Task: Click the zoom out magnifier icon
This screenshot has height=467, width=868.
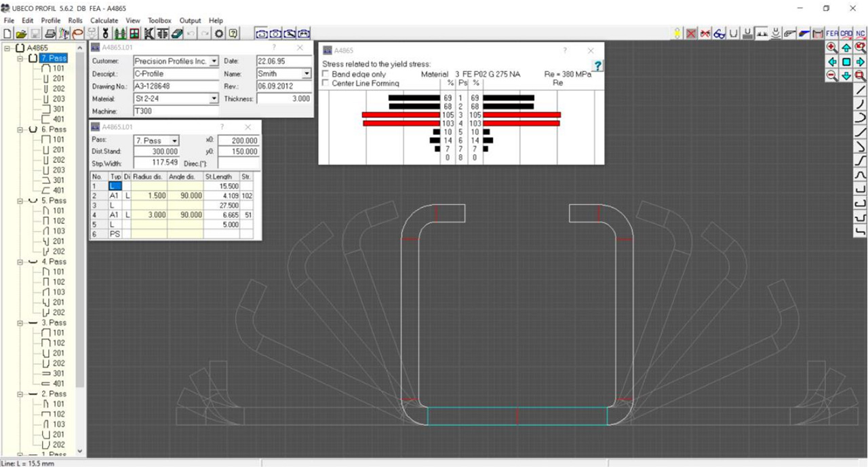Action: pos(832,76)
